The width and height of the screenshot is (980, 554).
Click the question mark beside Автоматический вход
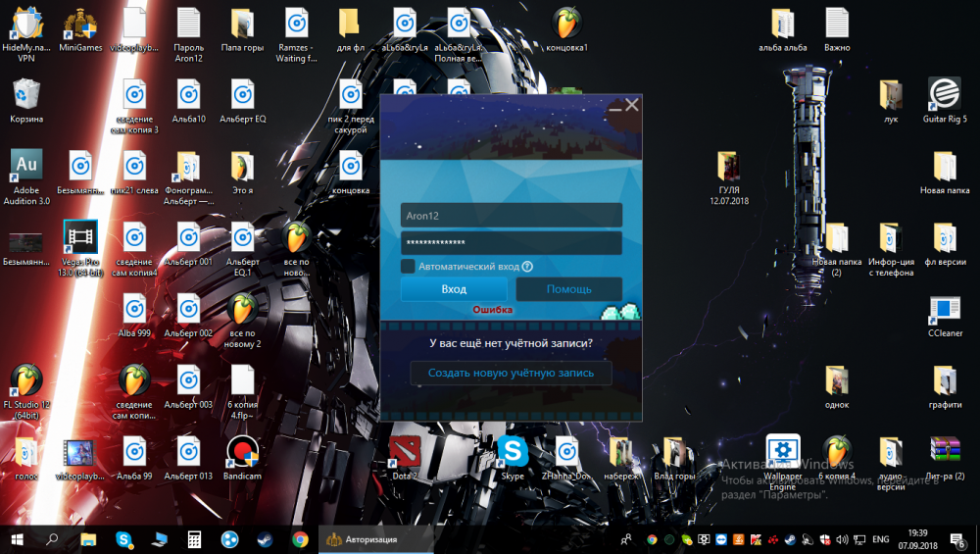527,267
